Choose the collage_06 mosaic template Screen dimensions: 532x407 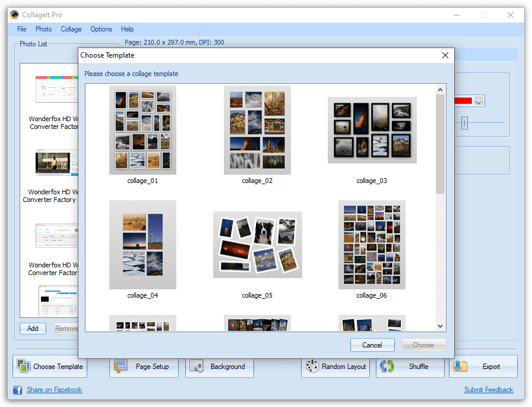372,244
